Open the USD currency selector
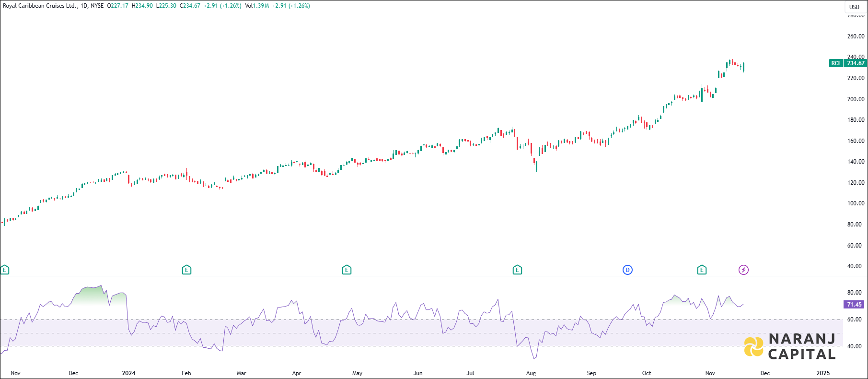This screenshot has width=868, height=379. point(854,7)
